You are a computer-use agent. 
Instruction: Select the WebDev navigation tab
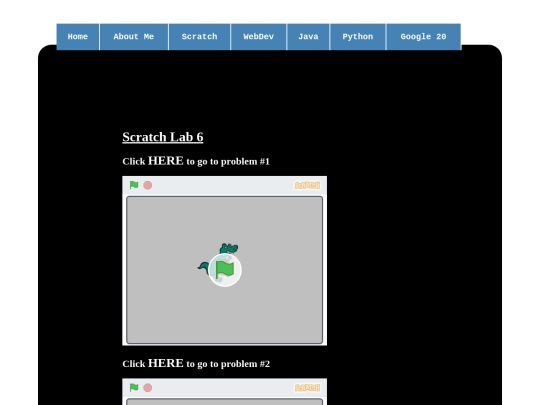coord(259,37)
